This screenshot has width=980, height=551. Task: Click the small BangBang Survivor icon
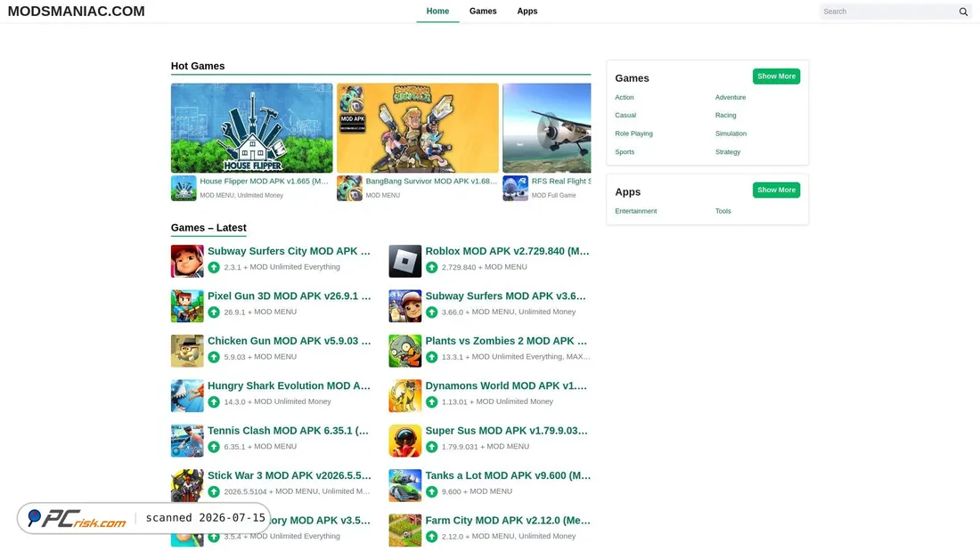click(x=349, y=188)
